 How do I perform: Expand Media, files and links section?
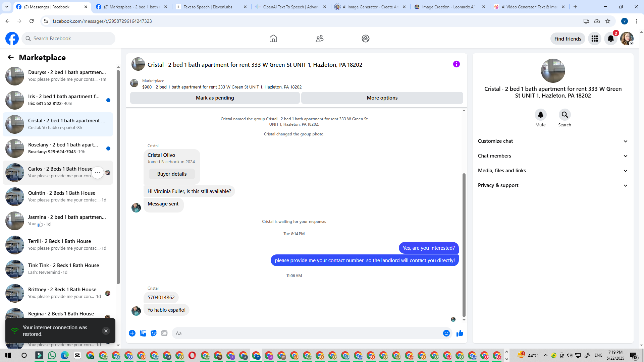click(553, 171)
